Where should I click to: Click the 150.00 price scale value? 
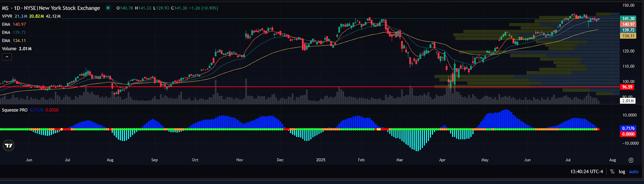628,5
